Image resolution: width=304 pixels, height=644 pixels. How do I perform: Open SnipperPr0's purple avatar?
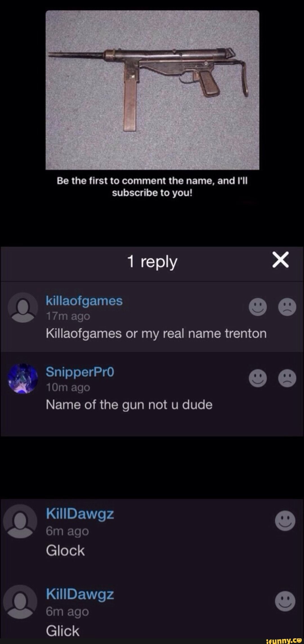click(23, 378)
